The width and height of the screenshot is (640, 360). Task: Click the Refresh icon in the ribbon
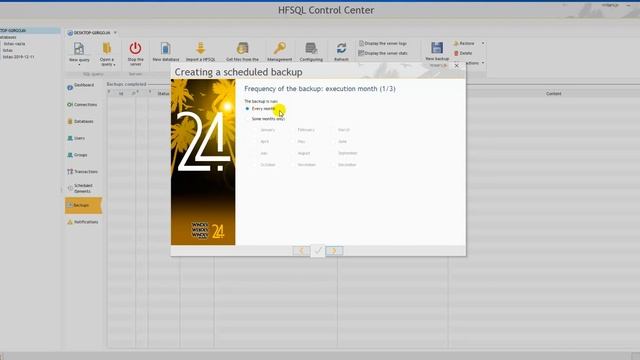click(341, 48)
